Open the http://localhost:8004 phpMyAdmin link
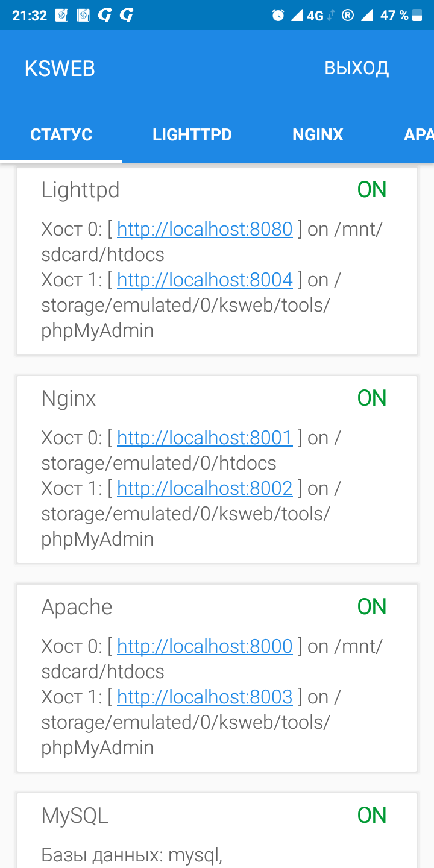The image size is (434, 868). pos(204,280)
